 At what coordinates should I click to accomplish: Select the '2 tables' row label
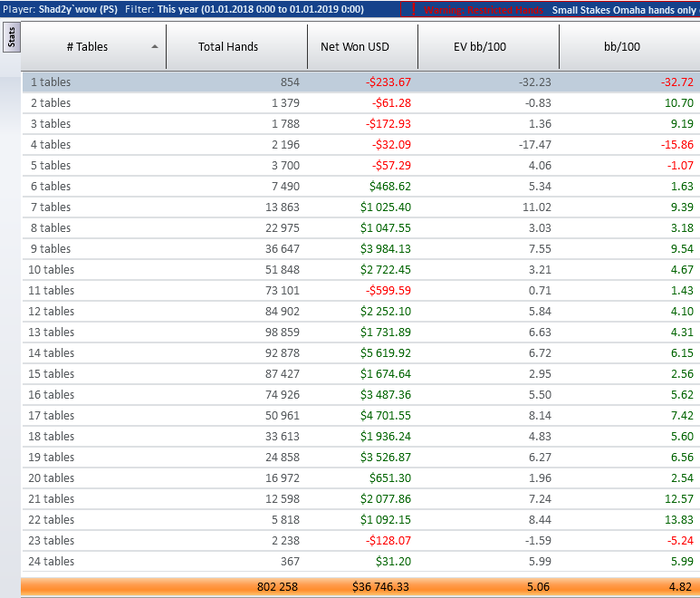(x=50, y=103)
